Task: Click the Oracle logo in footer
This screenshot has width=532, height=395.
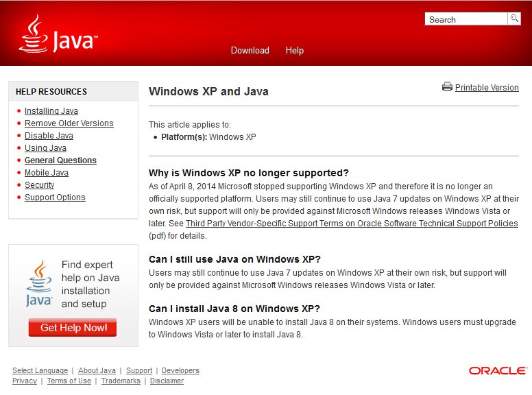Action: (x=498, y=370)
